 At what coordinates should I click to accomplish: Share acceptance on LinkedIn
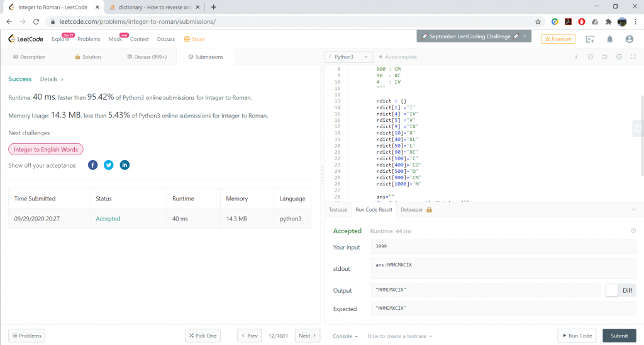point(125,165)
